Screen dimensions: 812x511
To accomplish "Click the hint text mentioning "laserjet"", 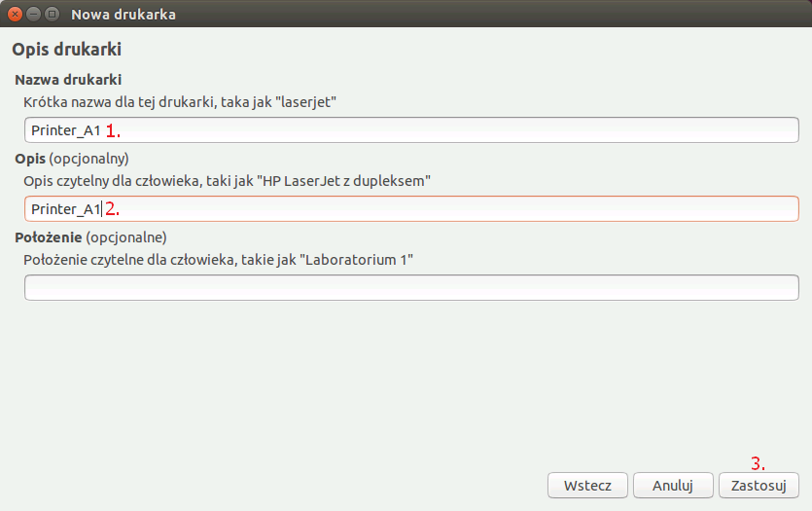I will click(180, 102).
